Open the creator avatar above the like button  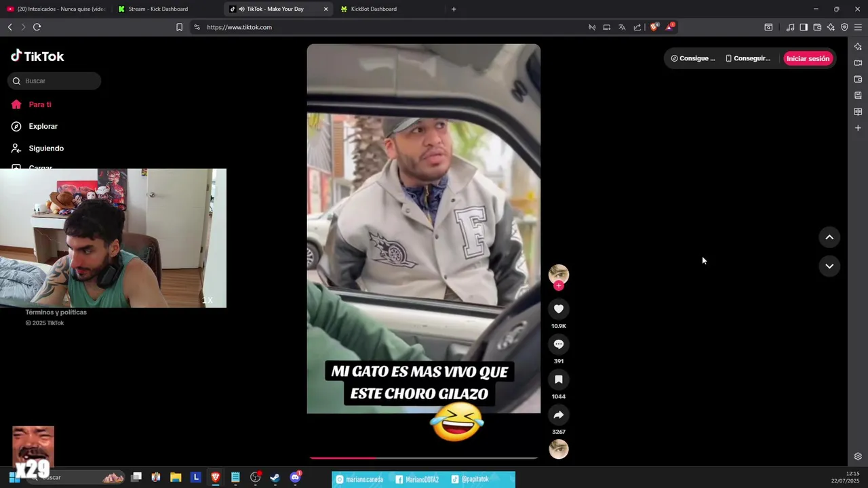(x=559, y=274)
